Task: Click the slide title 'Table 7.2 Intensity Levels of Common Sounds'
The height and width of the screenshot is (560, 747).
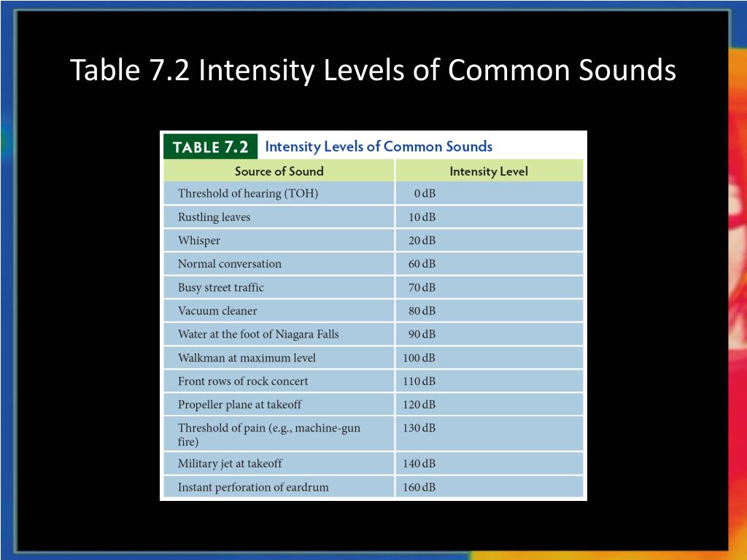Action: pyautogui.click(x=373, y=70)
